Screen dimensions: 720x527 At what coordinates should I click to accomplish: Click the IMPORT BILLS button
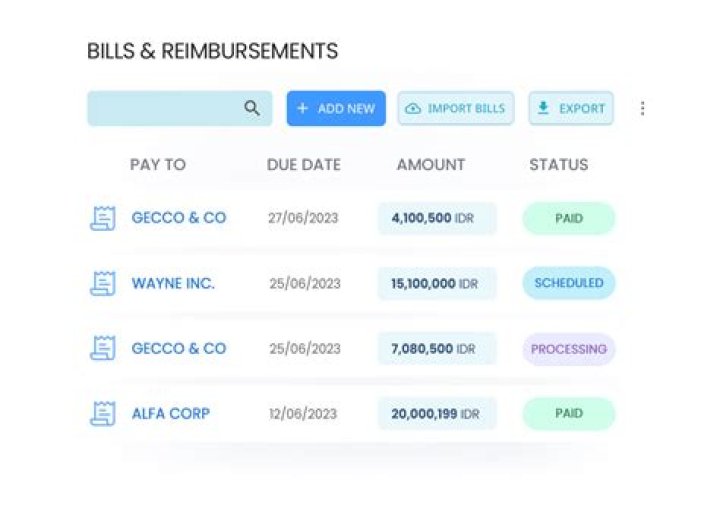coord(456,108)
